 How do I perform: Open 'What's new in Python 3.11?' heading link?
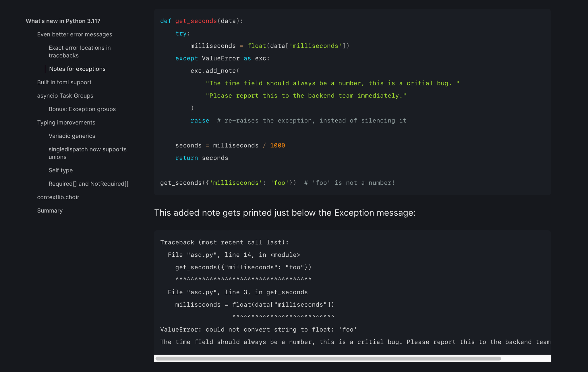63,21
